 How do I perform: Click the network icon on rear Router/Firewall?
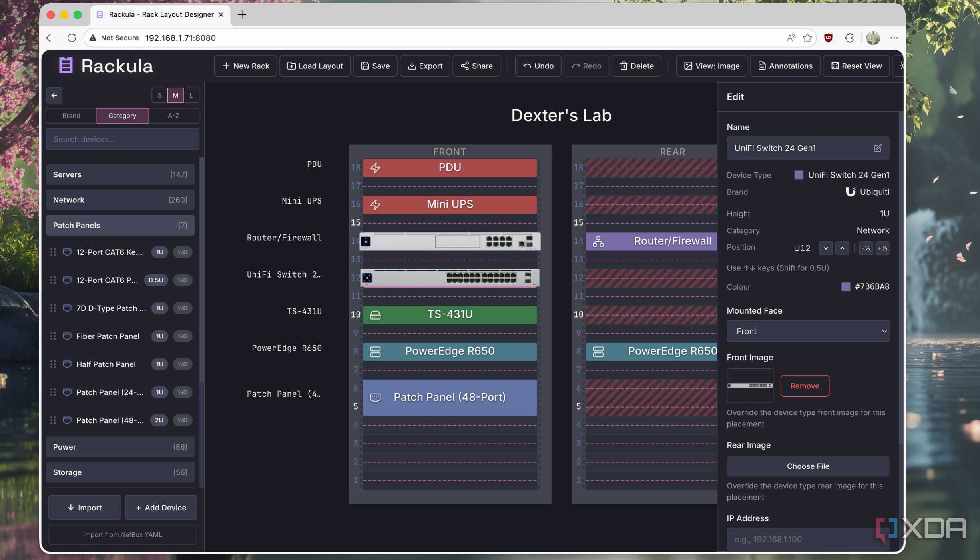tap(598, 241)
